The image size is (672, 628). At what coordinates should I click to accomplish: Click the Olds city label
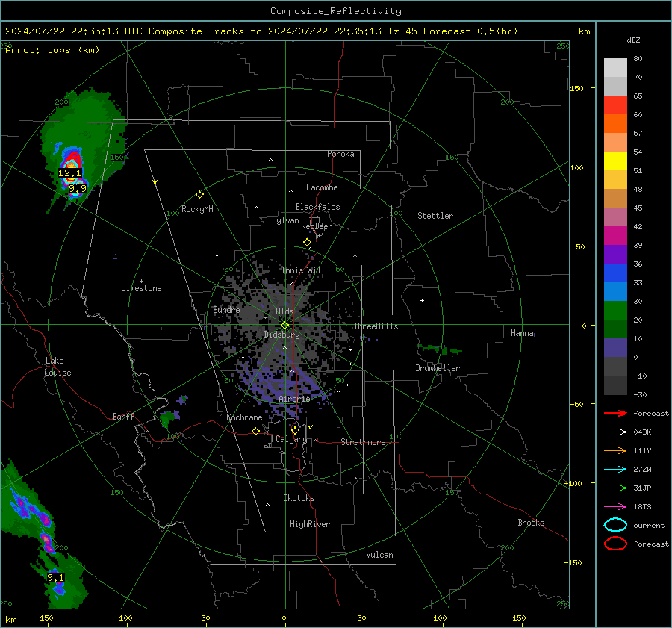(x=284, y=311)
